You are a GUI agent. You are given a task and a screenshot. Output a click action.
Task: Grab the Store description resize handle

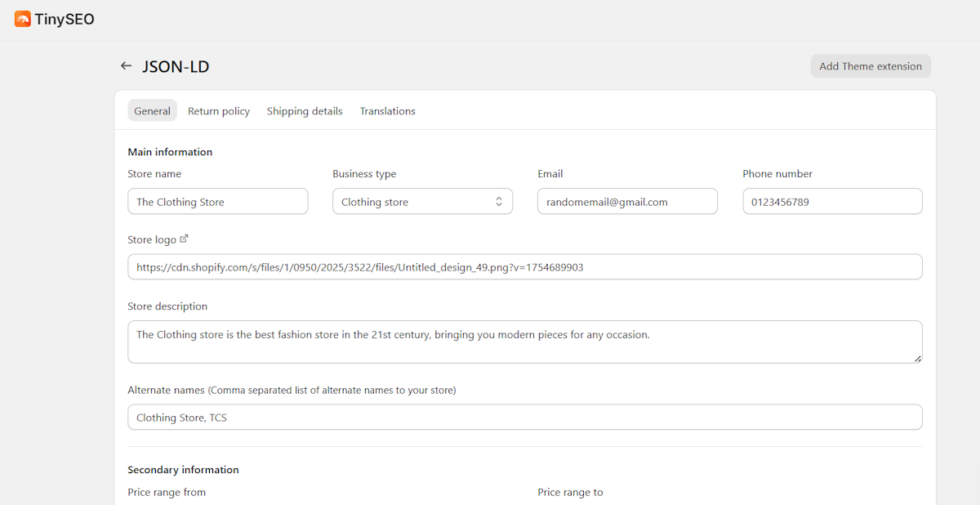point(917,358)
